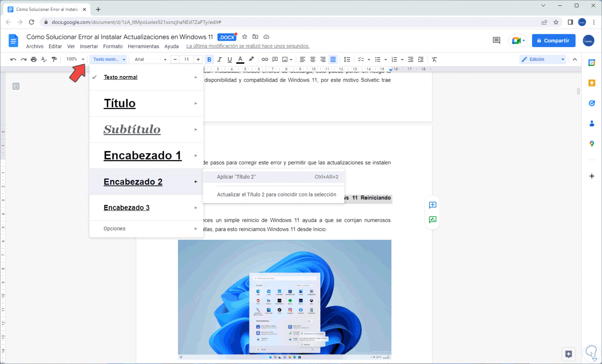Show the document outline icon
Screen dimensions: 602x364
(16, 86)
